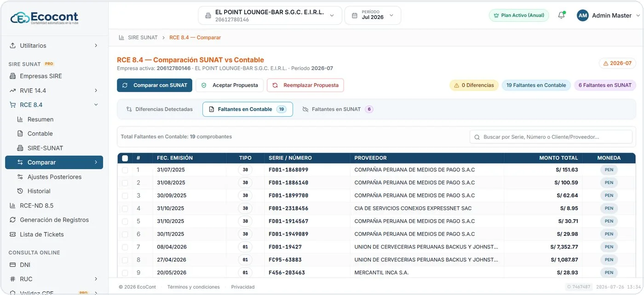The width and height of the screenshot is (644, 295).
Task: Check row 6 checkbox for FD01-1949089
Action: tap(125, 234)
